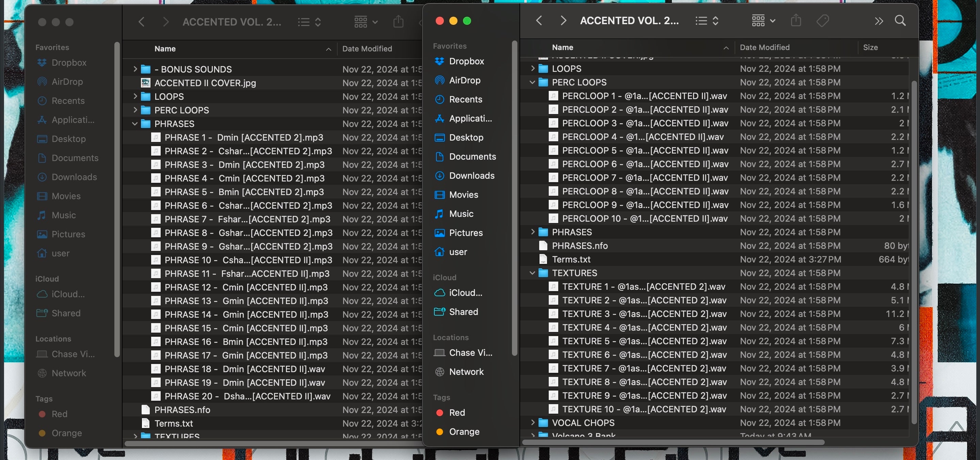Expand the VOCAL CHOPS folder
This screenshot has width=980, height=460.
coord(532,422)
